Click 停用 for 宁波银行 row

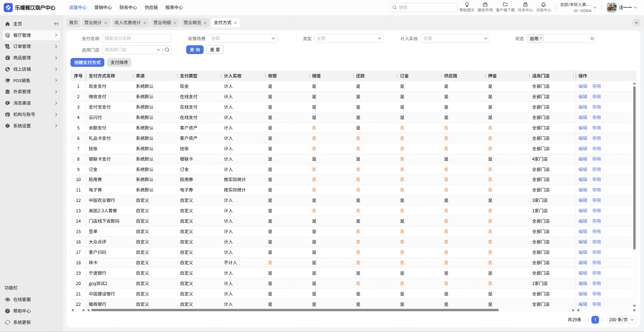tap(596, 273)
